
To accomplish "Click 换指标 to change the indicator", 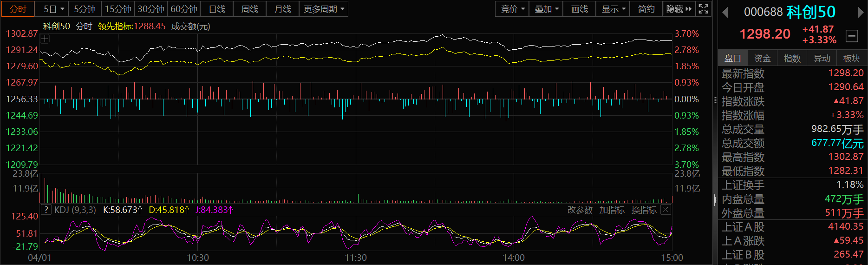I will point(644,210).
